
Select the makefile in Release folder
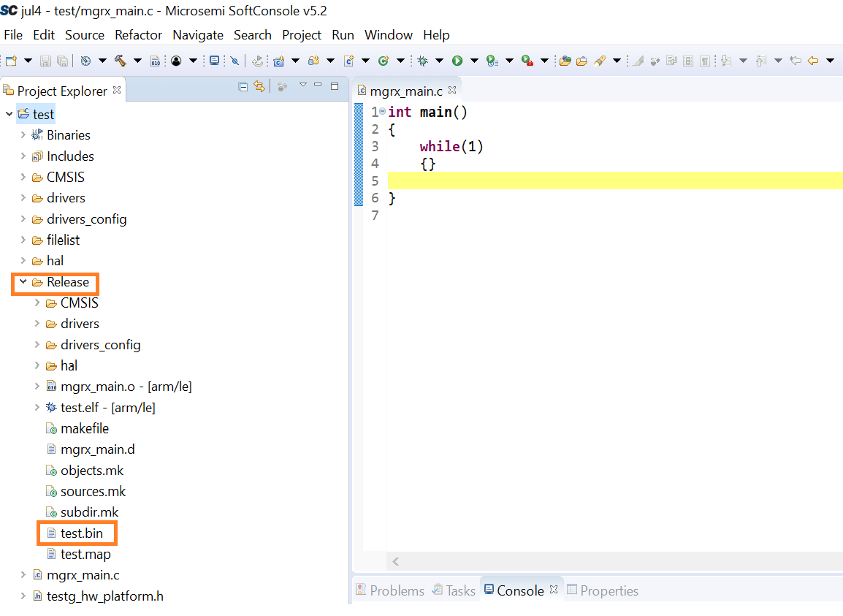[x=84, y=429]
